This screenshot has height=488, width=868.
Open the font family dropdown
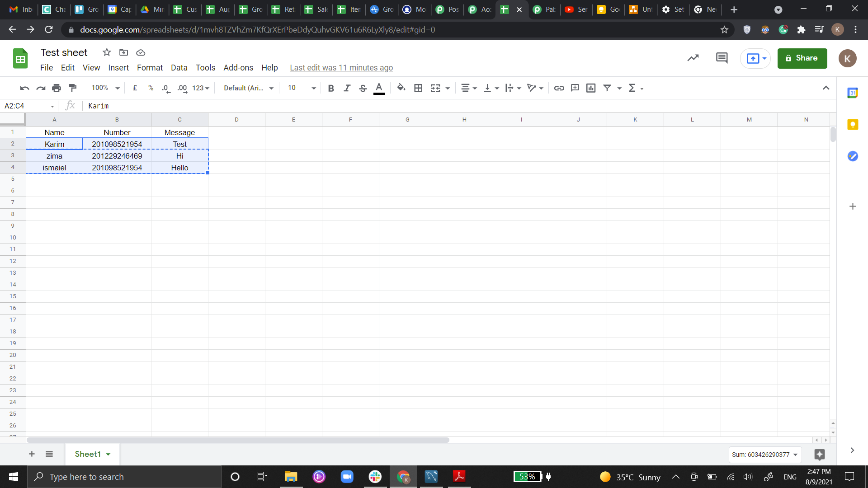249,88
